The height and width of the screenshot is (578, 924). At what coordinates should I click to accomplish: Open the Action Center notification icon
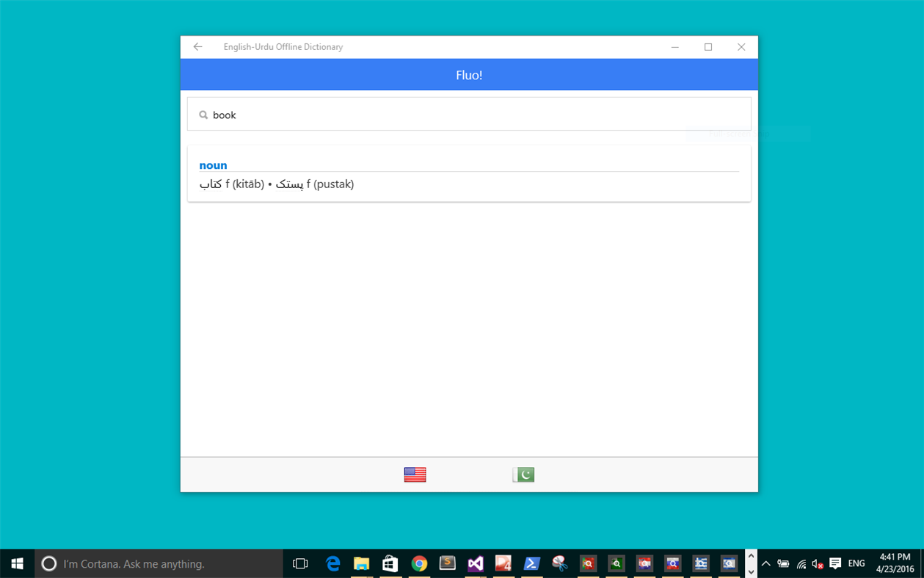click(834, 563)
